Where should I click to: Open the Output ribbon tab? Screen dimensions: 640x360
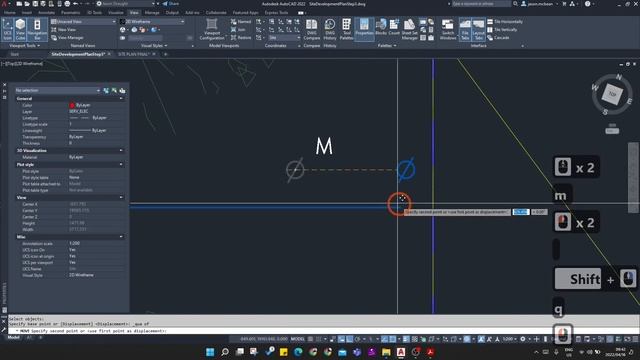pos(172,13)
